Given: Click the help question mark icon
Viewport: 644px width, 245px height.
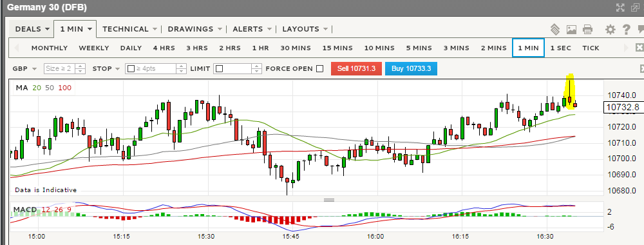Looking at the screenshot, I should (x=627, y=29).
